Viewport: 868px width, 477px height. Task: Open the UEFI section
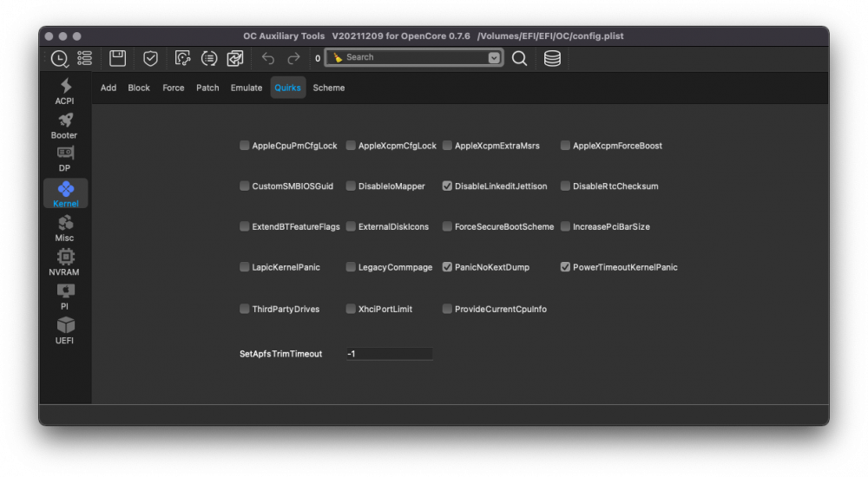click(65, 331)
